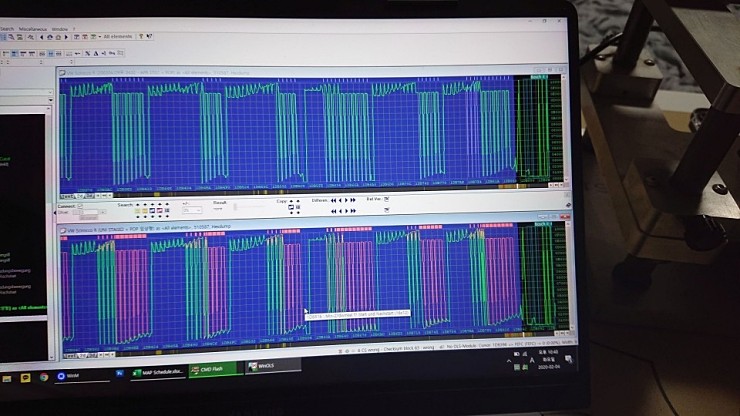
Task: Jump to first difference, lower row
Action: click(333, 211)
